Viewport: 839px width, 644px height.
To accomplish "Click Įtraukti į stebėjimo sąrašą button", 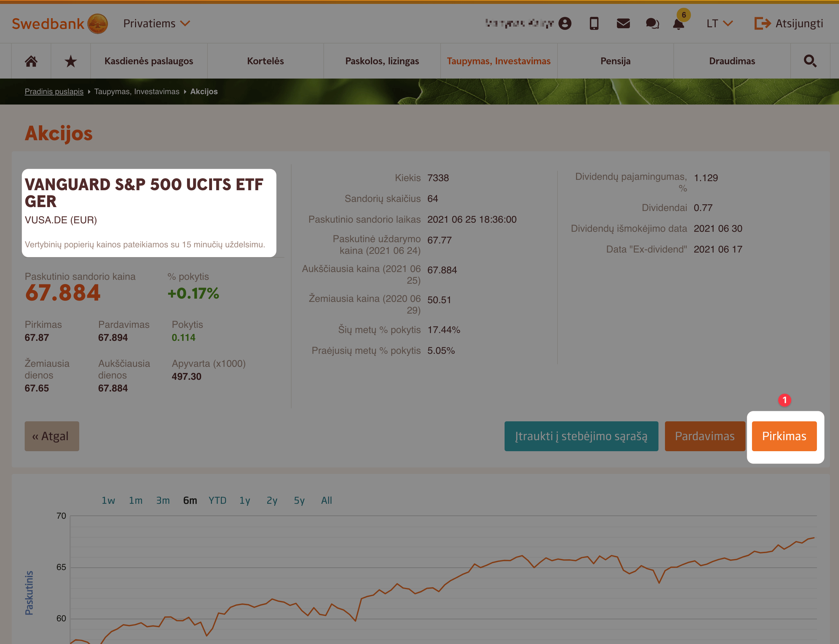I will pyautogui.click(x=581, y=436).
